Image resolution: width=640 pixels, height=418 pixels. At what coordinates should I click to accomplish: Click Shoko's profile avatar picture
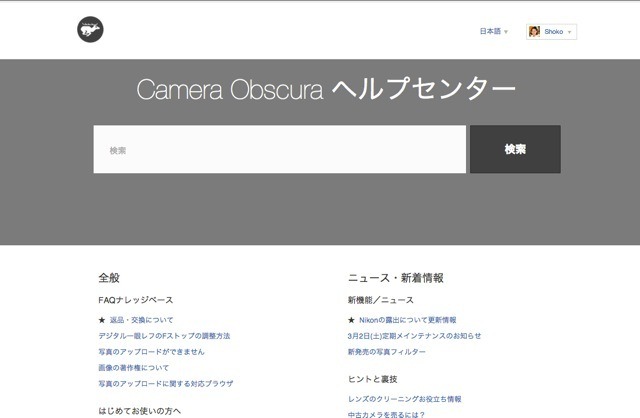(534, 31)
